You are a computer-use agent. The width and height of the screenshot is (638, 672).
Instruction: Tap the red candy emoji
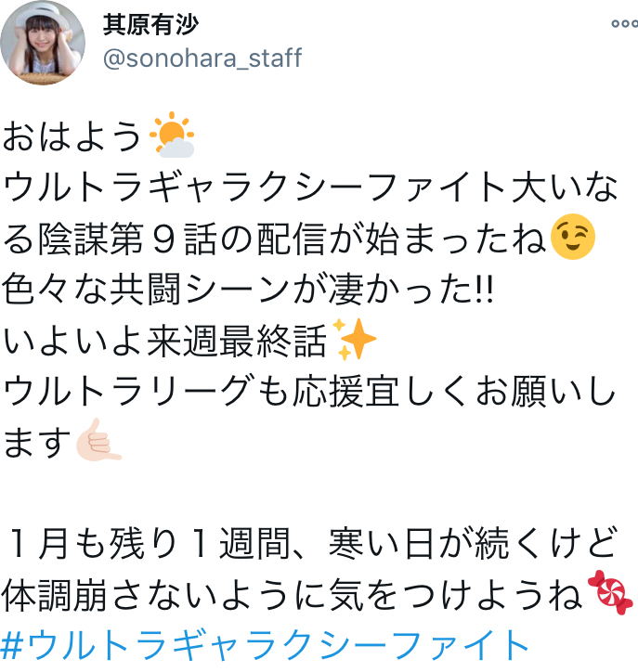click(610, 592)
